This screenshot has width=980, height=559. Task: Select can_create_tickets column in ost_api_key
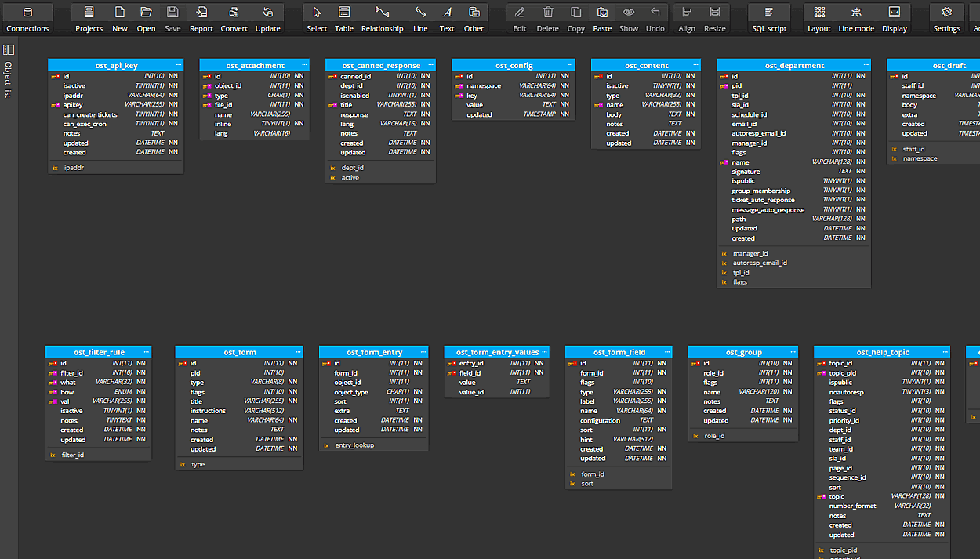(116, 114)
